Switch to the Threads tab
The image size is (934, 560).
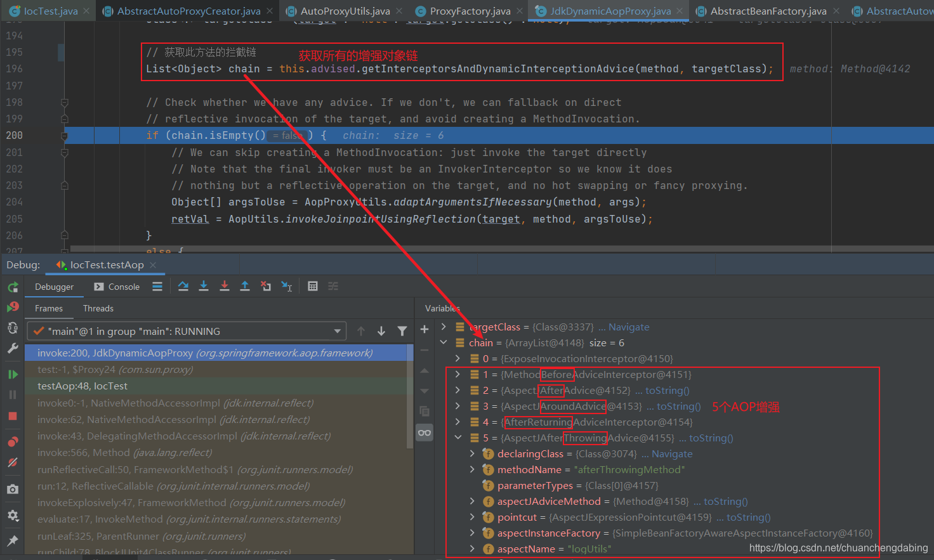[x=98, y=308]
